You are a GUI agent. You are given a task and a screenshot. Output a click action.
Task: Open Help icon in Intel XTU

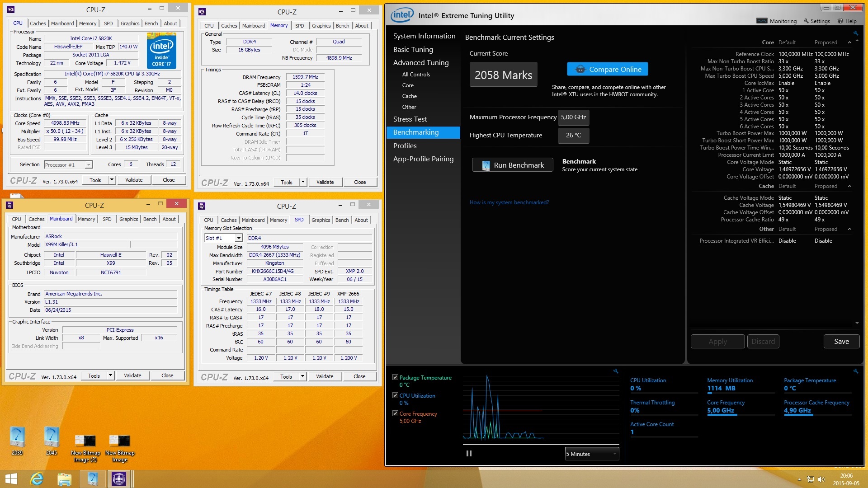[x=840, y=21]
